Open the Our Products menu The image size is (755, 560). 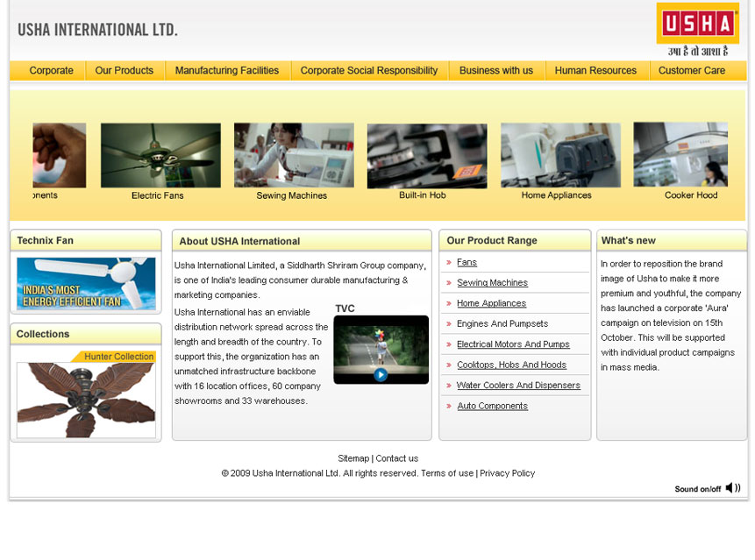tap(124, 71)
